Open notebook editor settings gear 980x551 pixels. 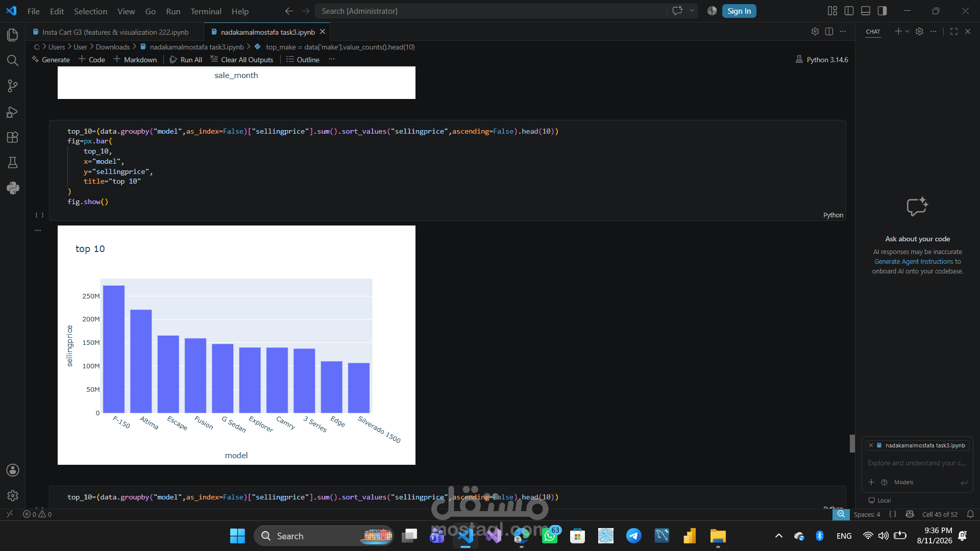click(815, 32)
